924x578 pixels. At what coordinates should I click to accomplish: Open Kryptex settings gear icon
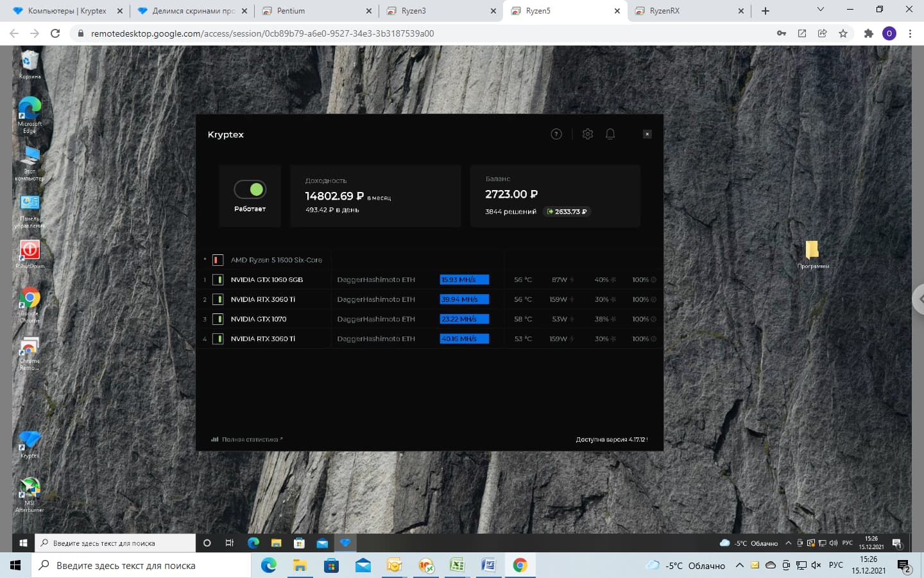pos(588,134)
